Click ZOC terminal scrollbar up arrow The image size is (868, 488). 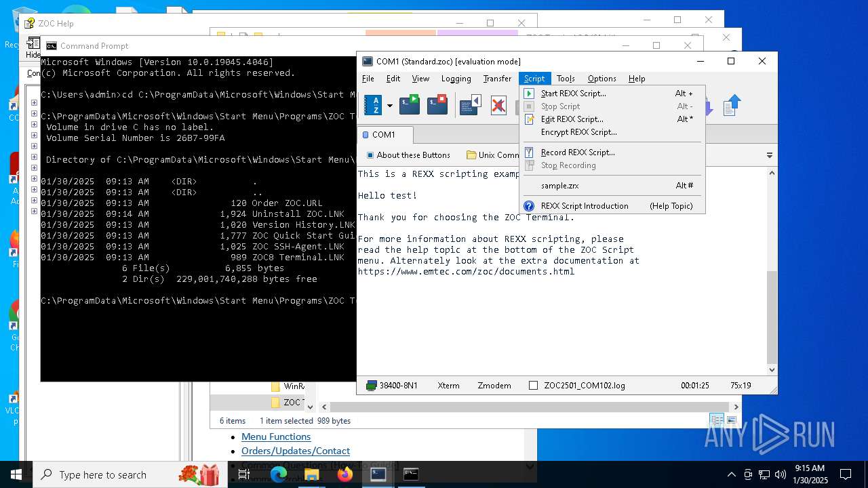click(772, 174)
